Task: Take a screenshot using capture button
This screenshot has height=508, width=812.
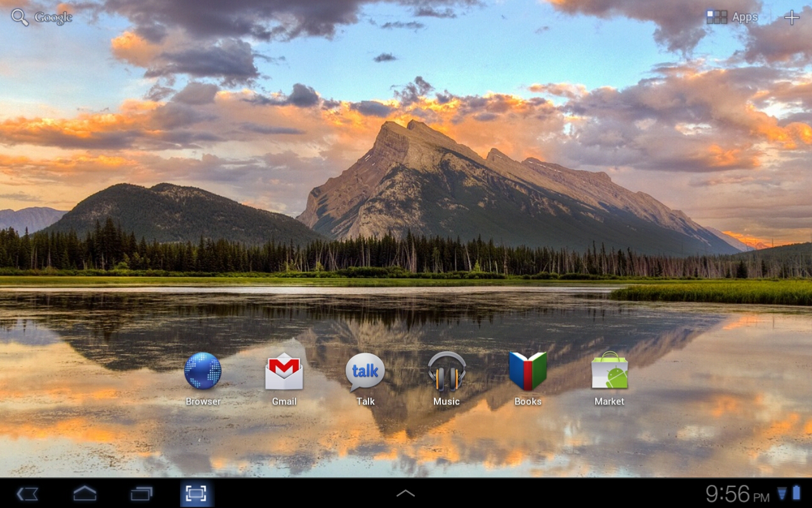Action: pyautogui.click(x=196, y=494)
